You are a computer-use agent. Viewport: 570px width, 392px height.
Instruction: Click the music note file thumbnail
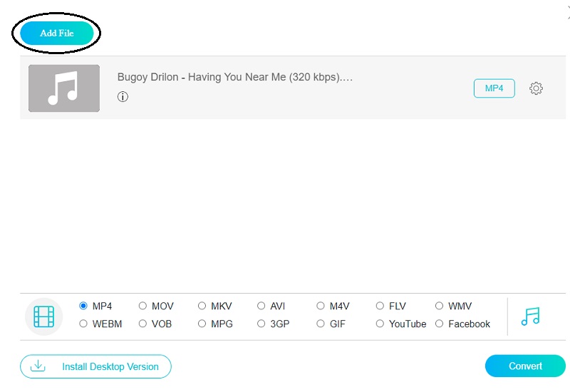[64, 88]
